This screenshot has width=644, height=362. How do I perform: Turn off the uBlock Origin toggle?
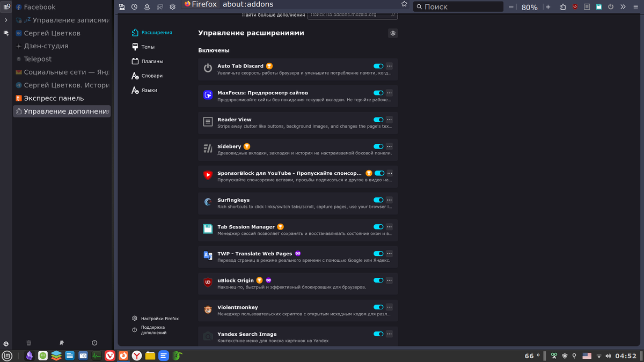378,280
